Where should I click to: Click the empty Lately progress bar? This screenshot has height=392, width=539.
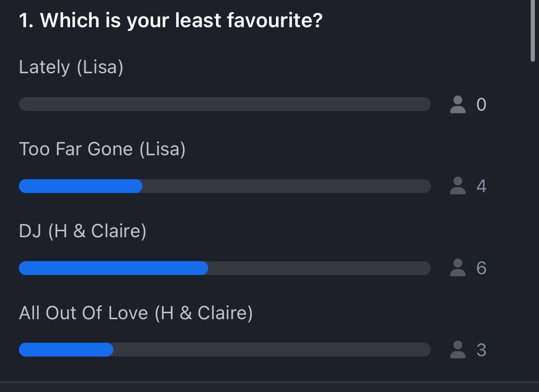coord(225,104)
